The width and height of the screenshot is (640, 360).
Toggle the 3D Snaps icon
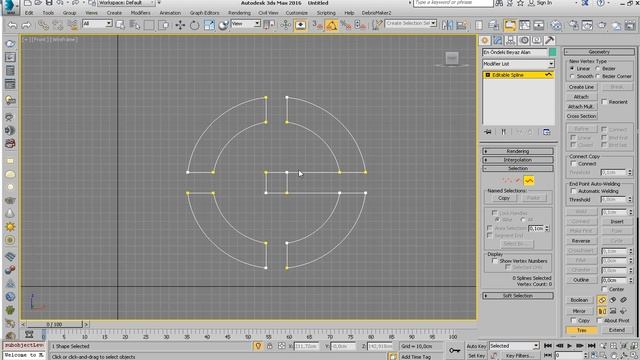pyautogui.click(x=317, y=25)
